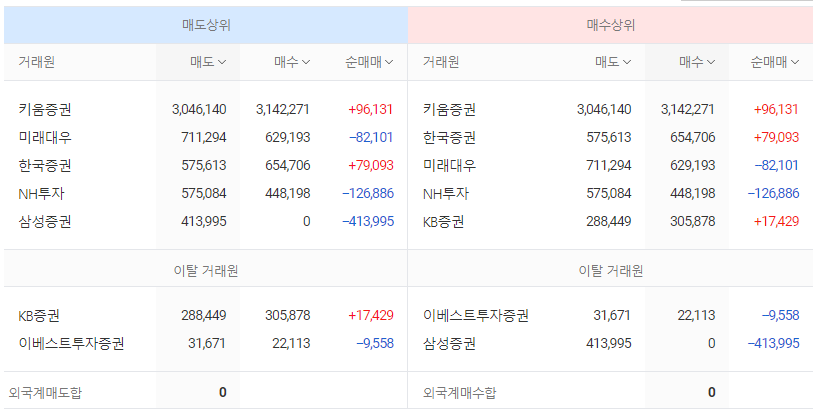Click +79,093 net value in 매수상위 한국증권 row

[x=776, y=138]
